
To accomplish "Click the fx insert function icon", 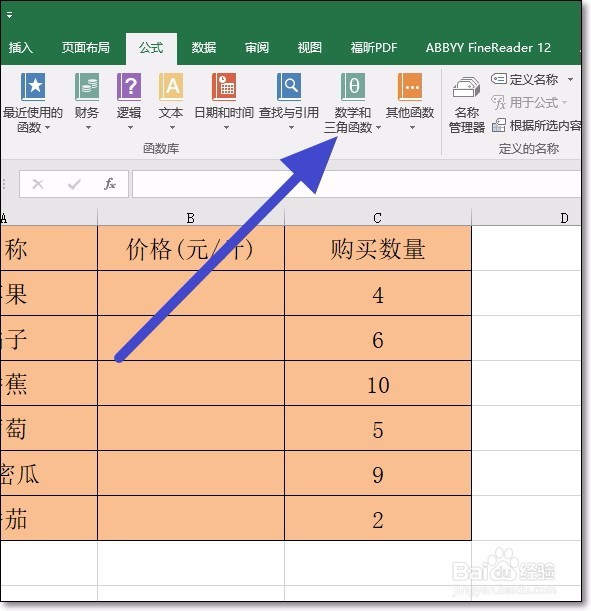I will pos(110,184).
